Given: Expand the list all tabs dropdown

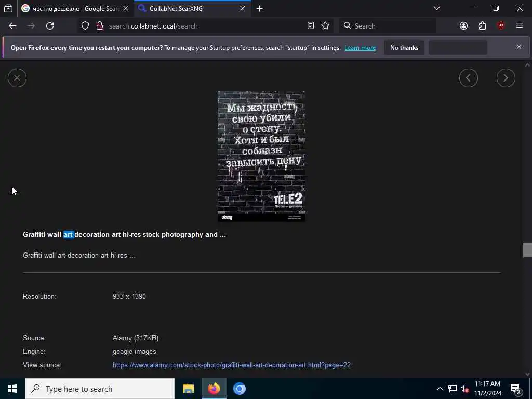Looking at the screenshot, I should point(437,8).
